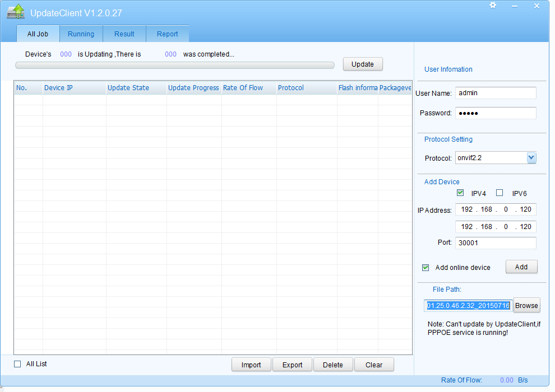Click the Add device button
The width and height of the screenshot is (555, 392).
[521, 267]
